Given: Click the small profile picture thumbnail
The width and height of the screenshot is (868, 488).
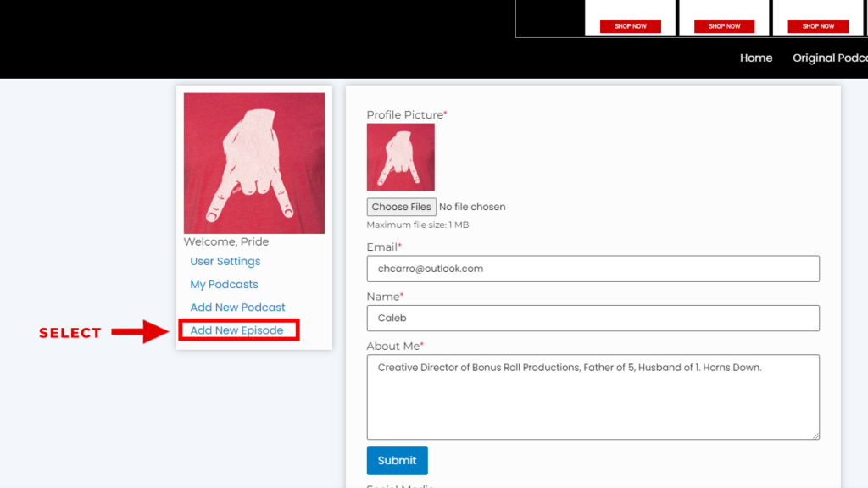Looking at the screenshot, I should (x=401, y=157).
